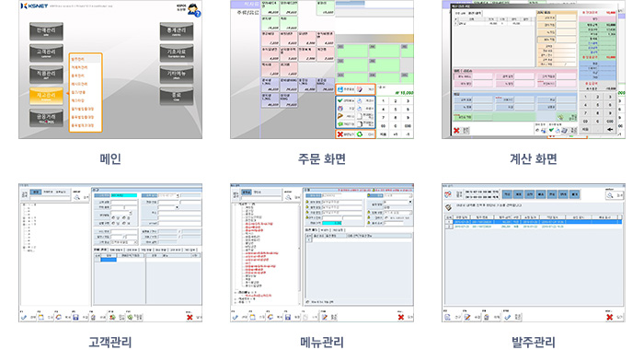Image resolution: width=644 pixels, height=350 pixels.
Task: Tap keypad 9 in 주문 화면
Action: click(x=408, y=118)
